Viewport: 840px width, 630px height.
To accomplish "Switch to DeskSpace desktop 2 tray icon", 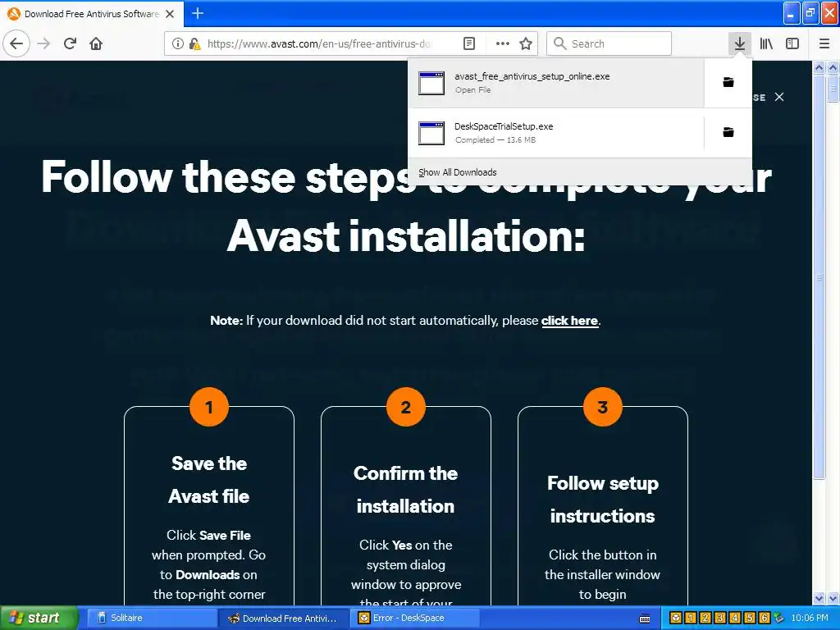I will point(705,618).
